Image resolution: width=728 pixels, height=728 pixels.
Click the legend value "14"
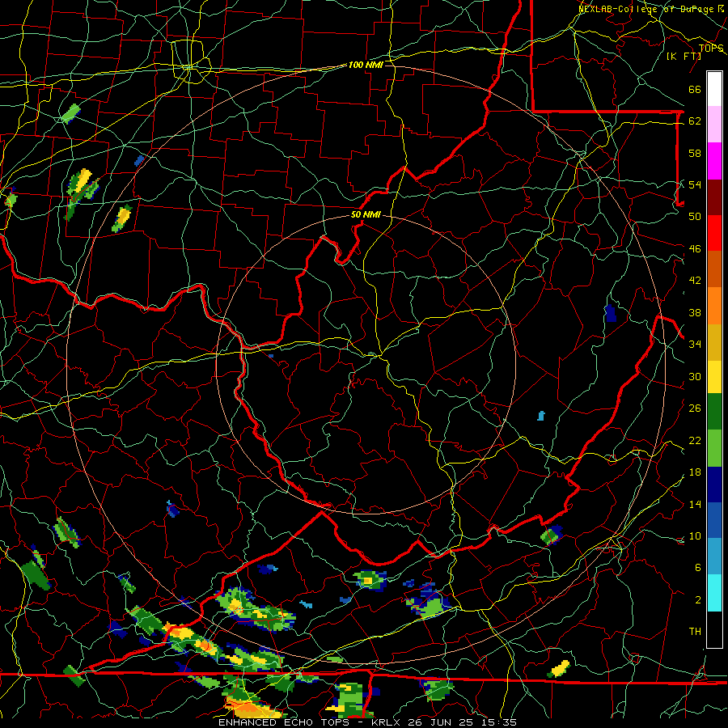[x=695, y=504]
